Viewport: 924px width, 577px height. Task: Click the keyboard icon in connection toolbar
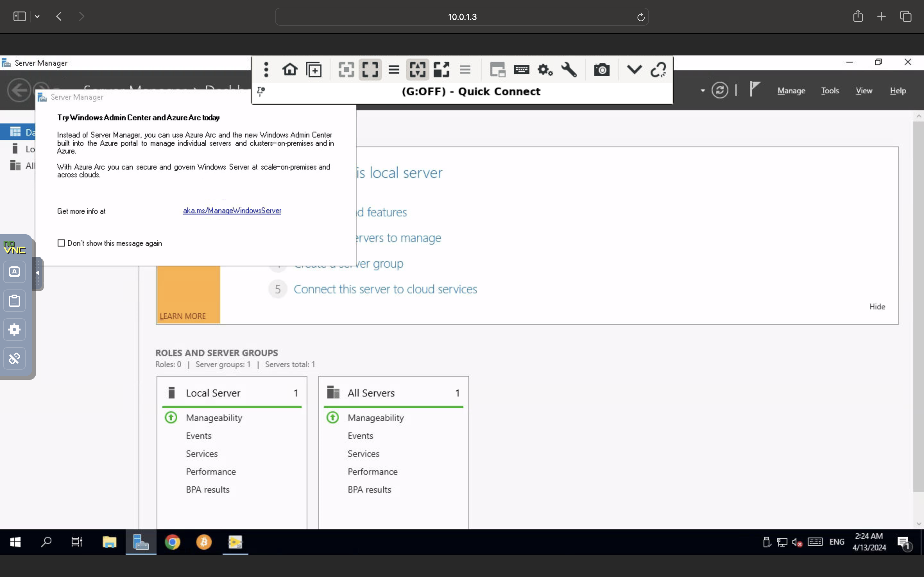pyautogui.click(x=522, y=70)
